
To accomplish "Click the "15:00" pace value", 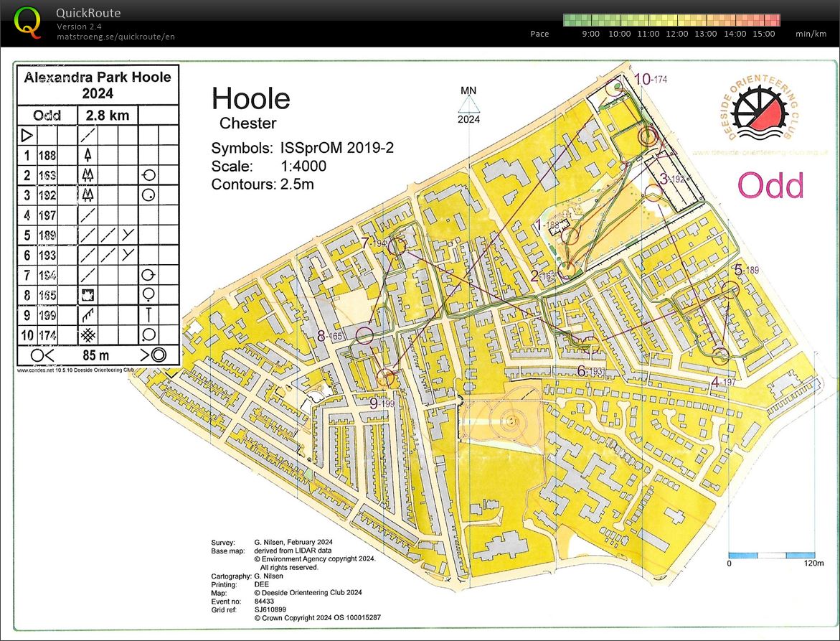I will pos(763,34).
